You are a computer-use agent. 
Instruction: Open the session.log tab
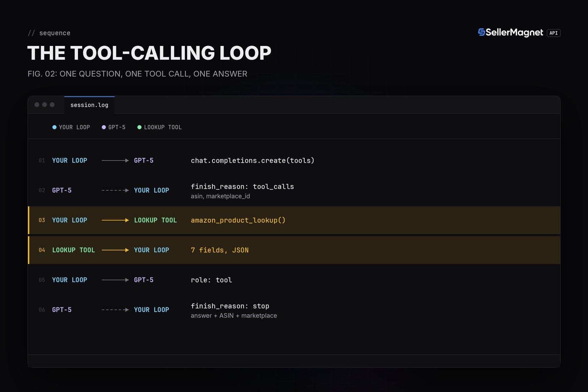pos(89,105)
